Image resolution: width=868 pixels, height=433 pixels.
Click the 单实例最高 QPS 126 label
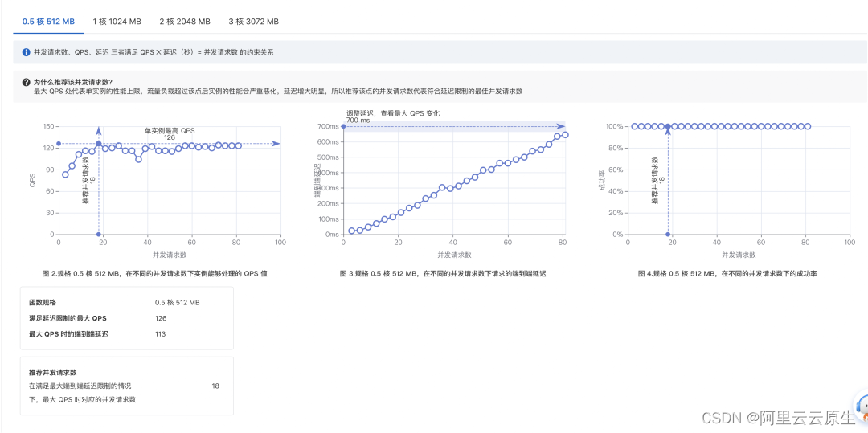[170, 134]
